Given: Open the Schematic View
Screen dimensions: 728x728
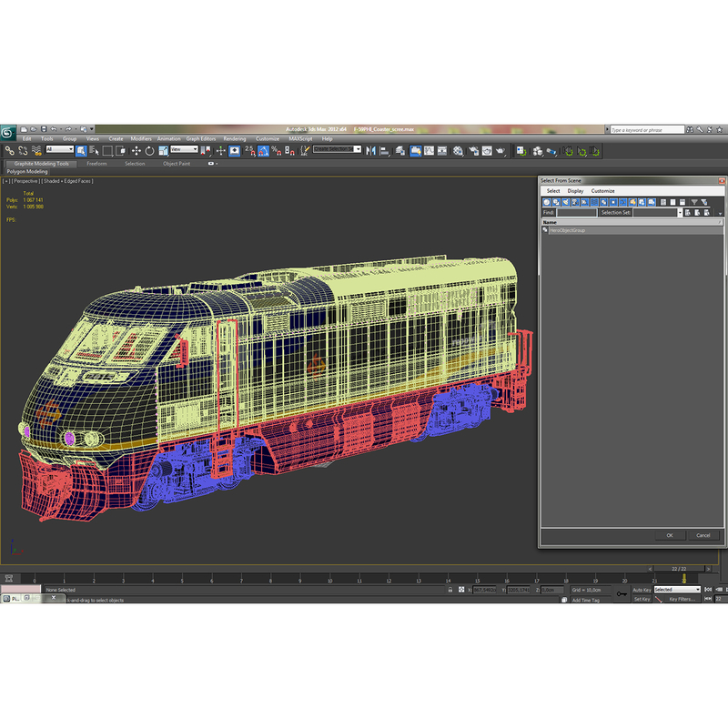Looking at the screenshot, I should point(442,151).
